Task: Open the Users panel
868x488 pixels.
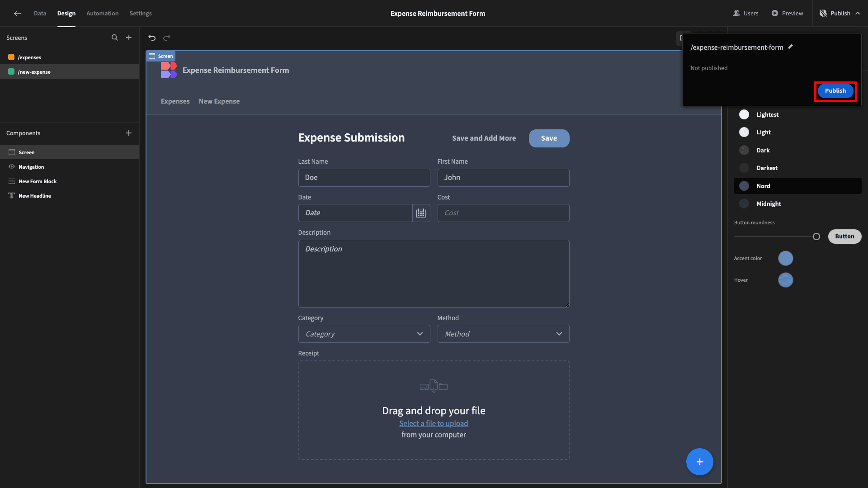Action: click(745, 14)
